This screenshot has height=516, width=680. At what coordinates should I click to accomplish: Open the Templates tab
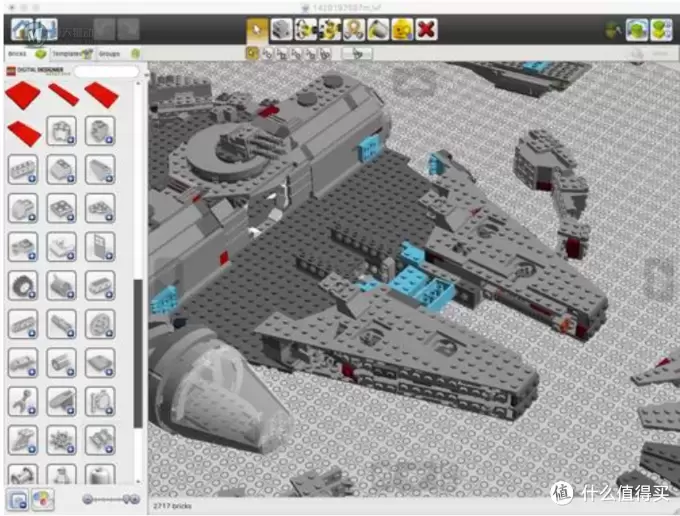pos(72,54)
